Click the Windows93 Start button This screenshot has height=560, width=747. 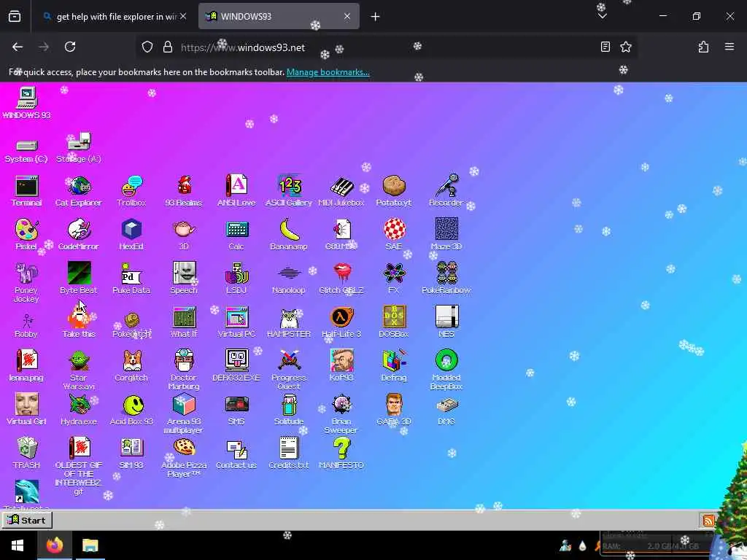click(27, 520)
